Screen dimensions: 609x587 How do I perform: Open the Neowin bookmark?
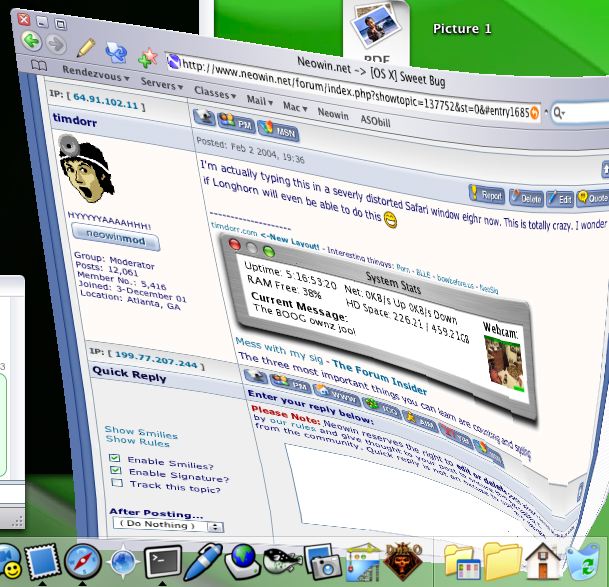pyautogui.click(x=333, y=113)
